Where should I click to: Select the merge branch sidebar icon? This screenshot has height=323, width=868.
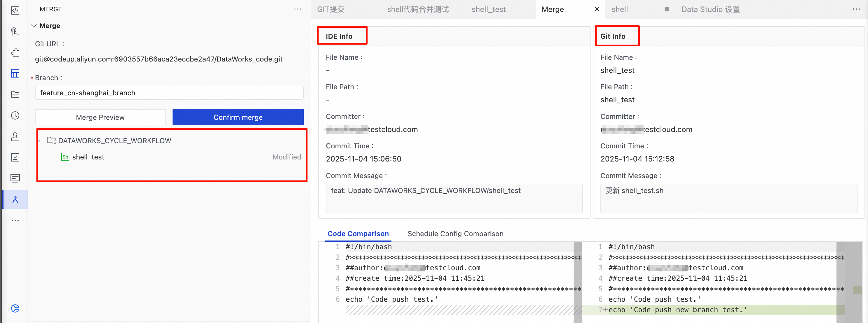click(x=15, y=200)
